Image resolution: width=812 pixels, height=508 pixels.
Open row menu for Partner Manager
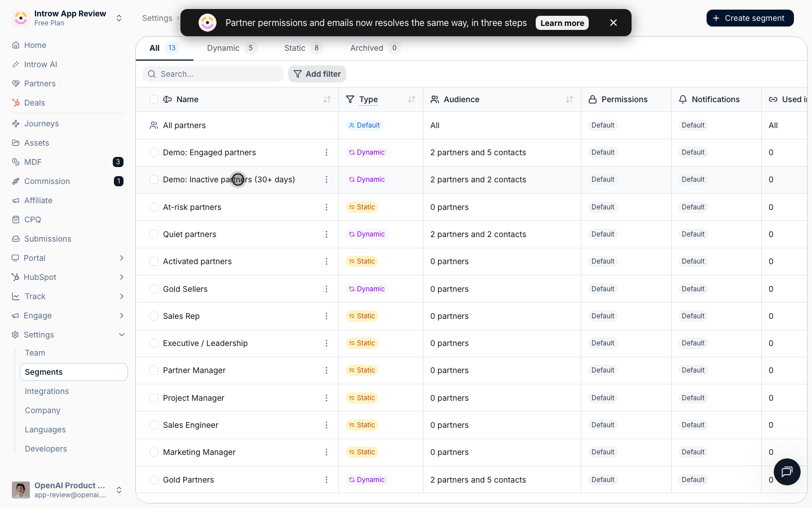pyautogui.click(x=326, y=370)
